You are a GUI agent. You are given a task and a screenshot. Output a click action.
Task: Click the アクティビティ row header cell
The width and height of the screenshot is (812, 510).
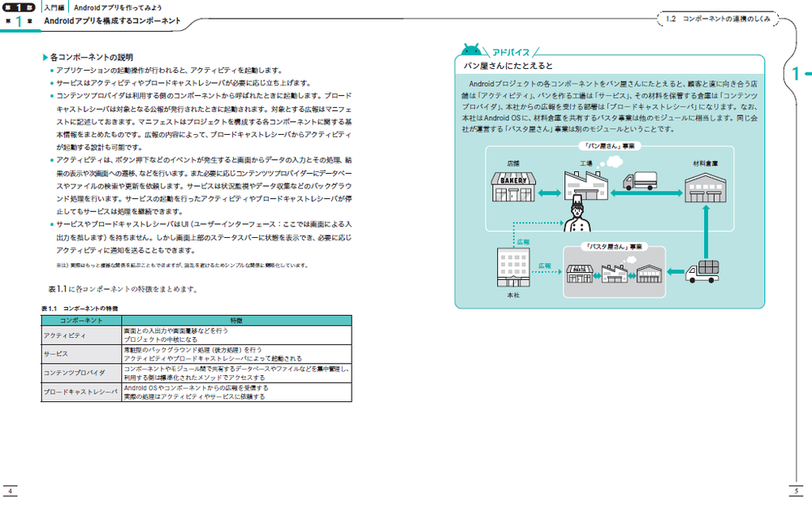81,335
